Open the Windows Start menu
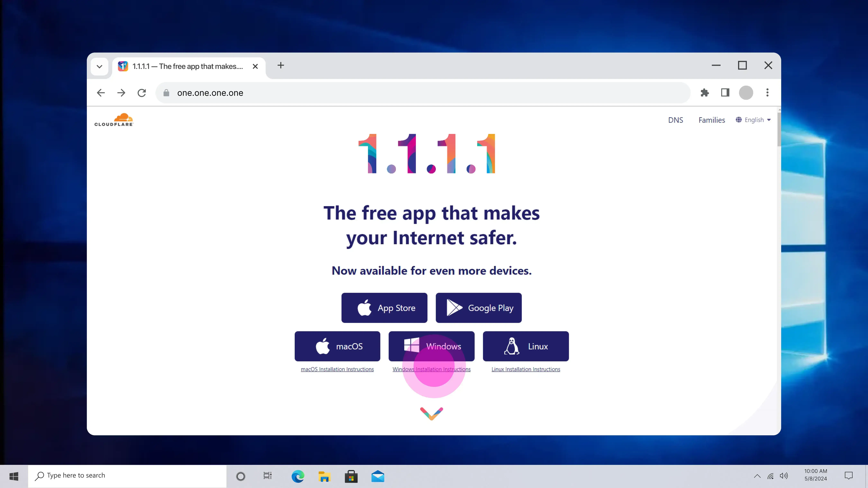 tap(14, 476)
